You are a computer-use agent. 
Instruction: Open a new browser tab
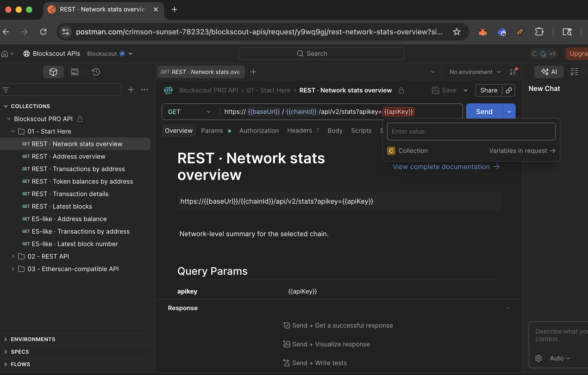[x=174, y=9]
